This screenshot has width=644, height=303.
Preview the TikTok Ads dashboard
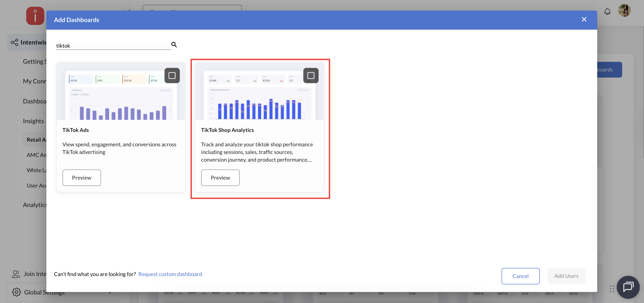click(81, 178)
